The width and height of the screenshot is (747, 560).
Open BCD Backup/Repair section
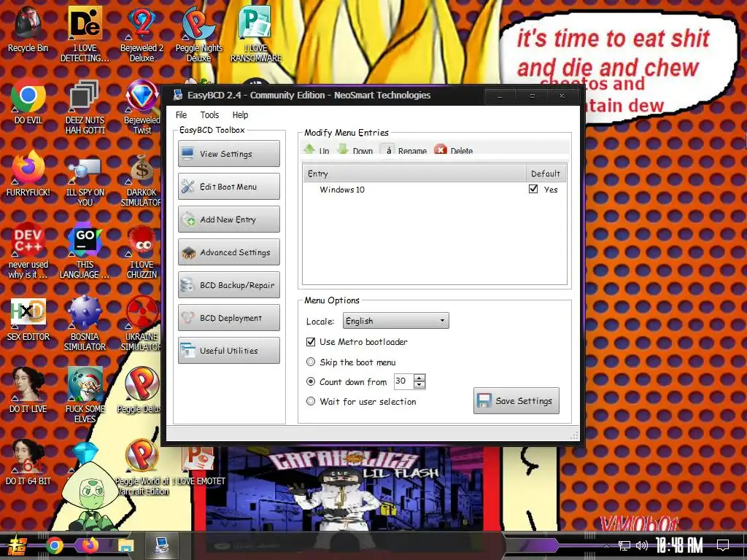[x=228, y=285]
